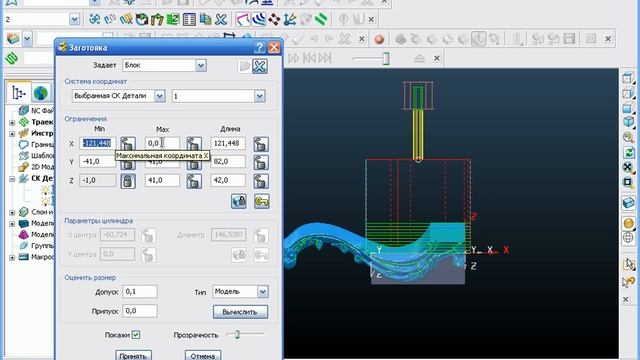Load block from file icon in dialog
The height and width of the screenshot is (360, 640).
[244, 66]
